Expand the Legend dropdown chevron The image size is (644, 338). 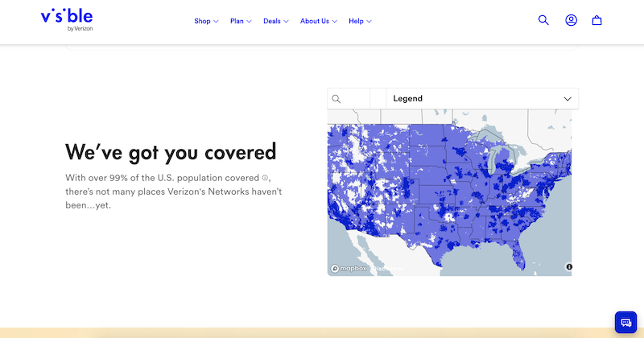pos(568,99)
